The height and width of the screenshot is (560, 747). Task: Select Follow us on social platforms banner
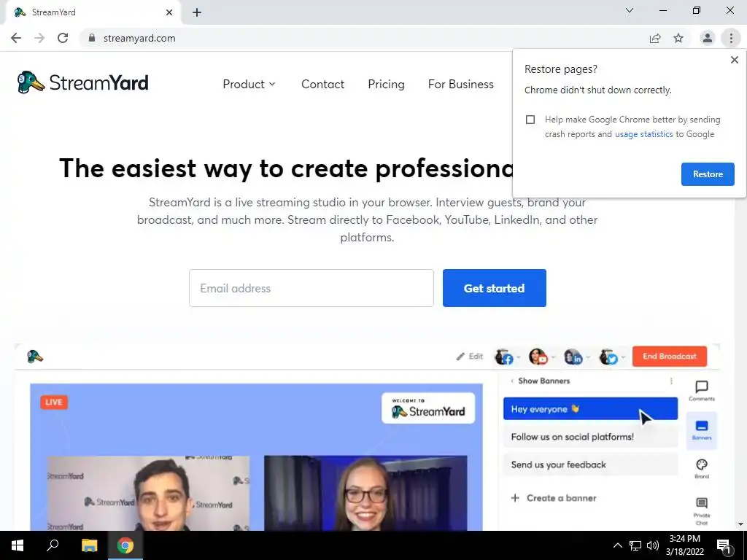(590, 437)
